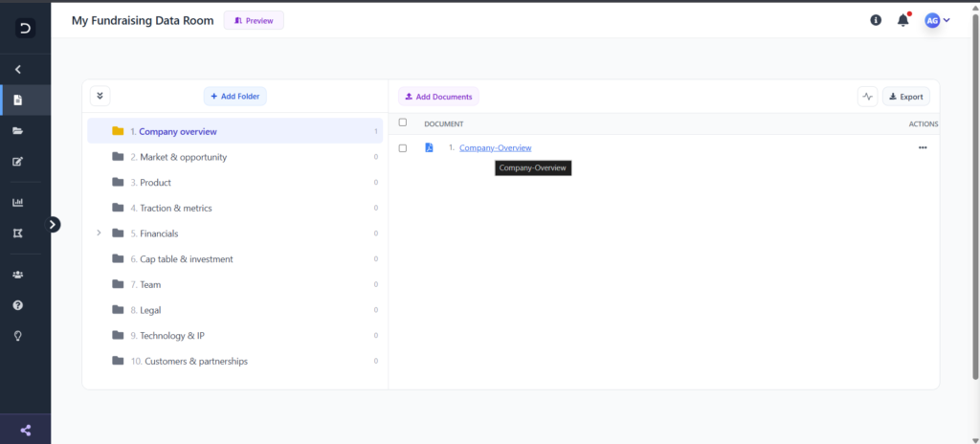Open the Company-Overview document link
The image size is (980, 444).
[495, 147]
